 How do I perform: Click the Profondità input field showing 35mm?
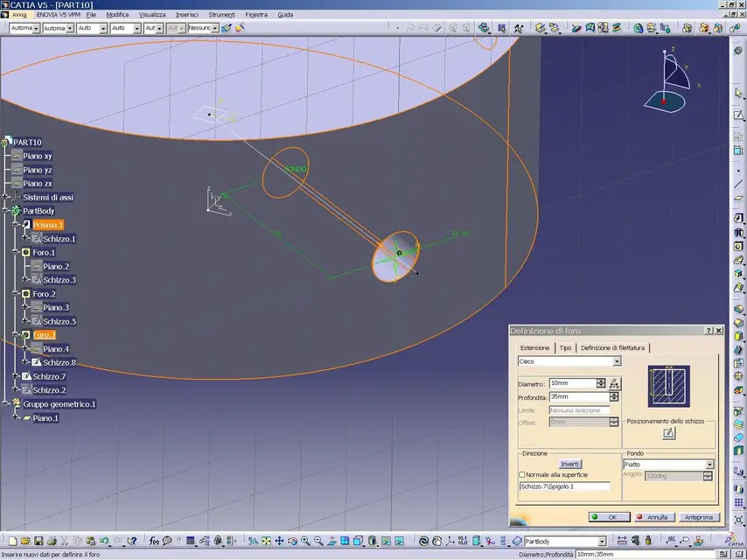579,396
